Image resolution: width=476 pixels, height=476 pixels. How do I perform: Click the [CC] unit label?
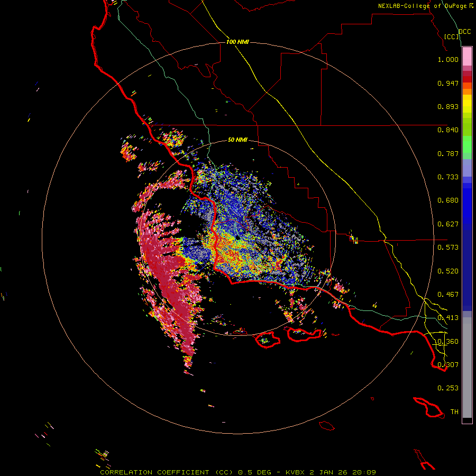452,36
